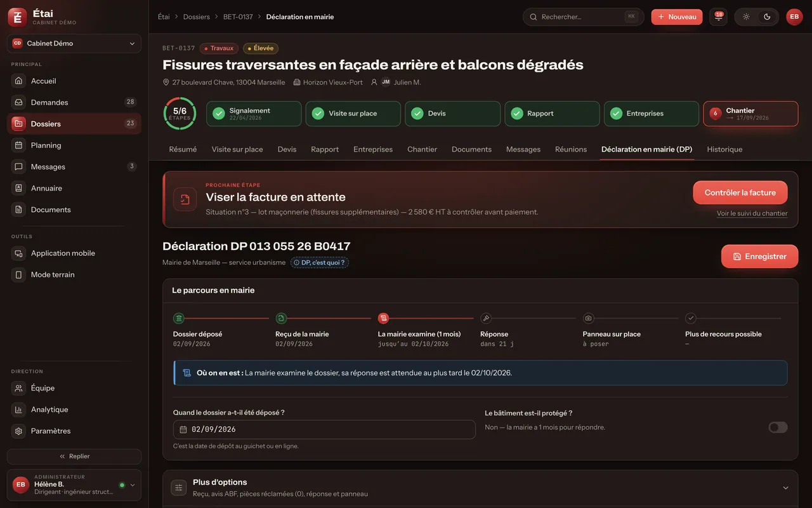Screen dimensions: 812x508
Task: Open the Planning sidebar item
Action: (74, 145)
